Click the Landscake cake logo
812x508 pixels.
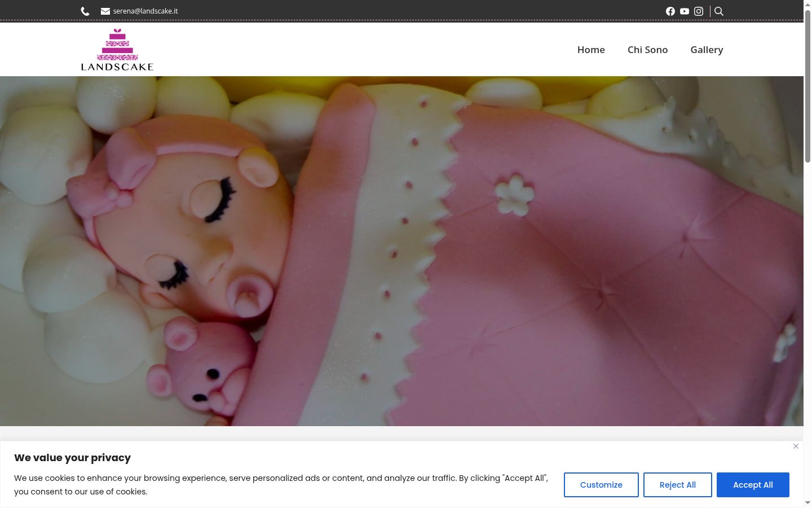[x=117, y=50]
